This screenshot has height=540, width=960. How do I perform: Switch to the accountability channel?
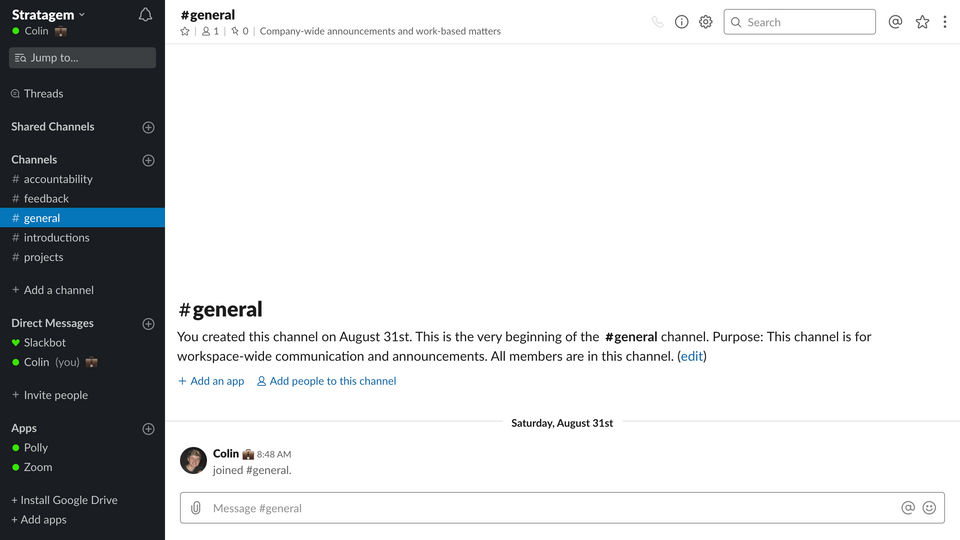tap(58, 179)
